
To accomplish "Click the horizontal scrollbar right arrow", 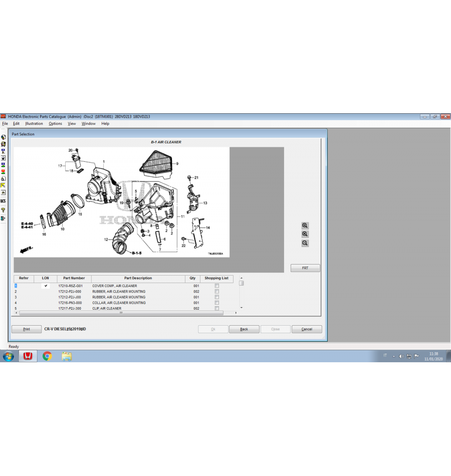I will (x=236, y=313).
